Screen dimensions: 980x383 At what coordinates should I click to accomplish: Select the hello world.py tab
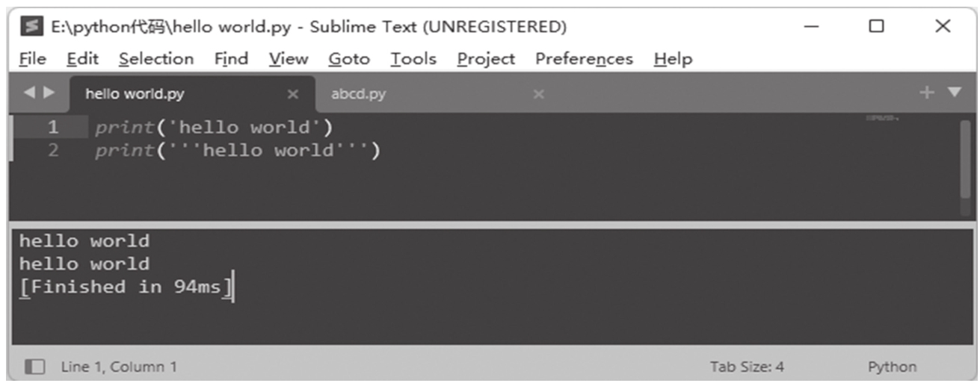[135, 95]
